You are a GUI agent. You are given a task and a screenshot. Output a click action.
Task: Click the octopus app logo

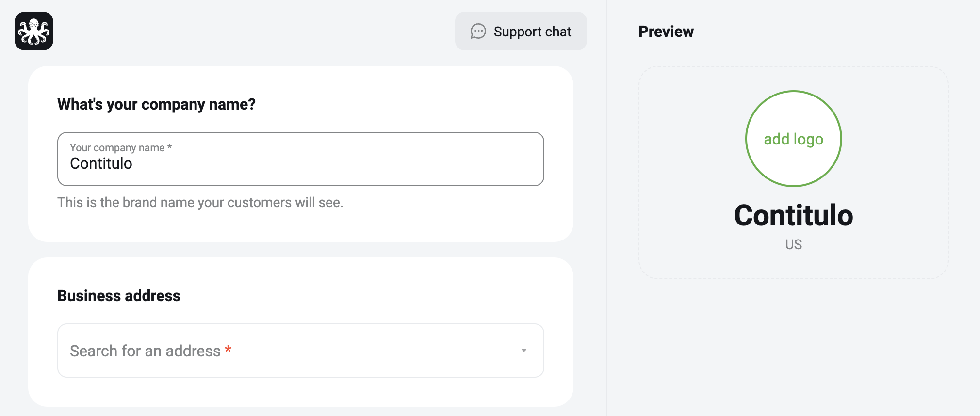(34, 31)
